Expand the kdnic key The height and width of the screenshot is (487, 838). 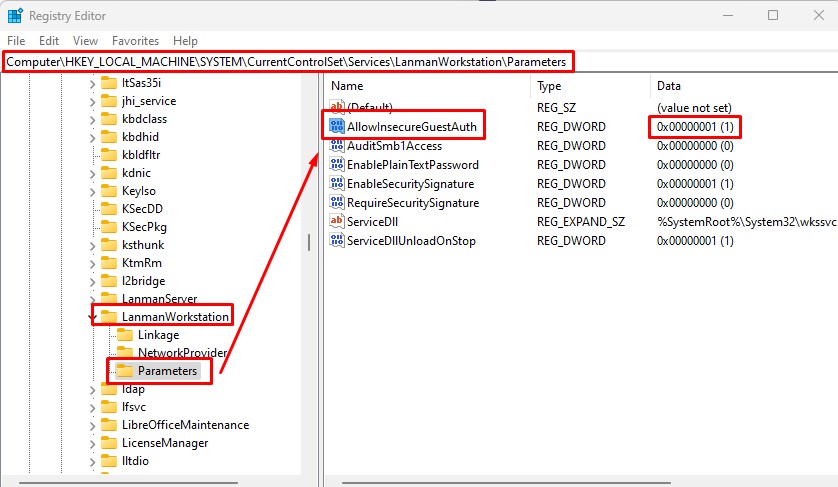(92, 174)
